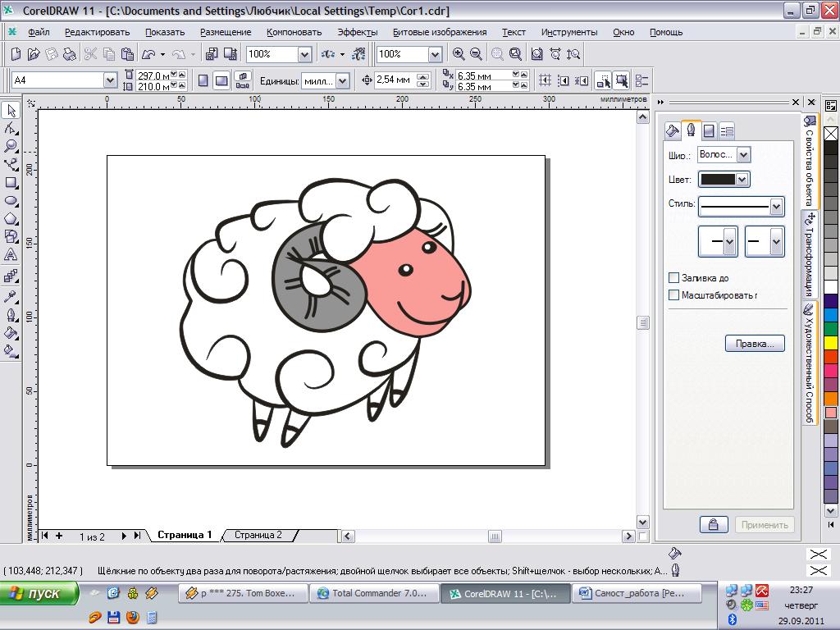This screenshot has width=840, height=630.
Task: Click the Eyedropper tool
Action: point(11,296)
